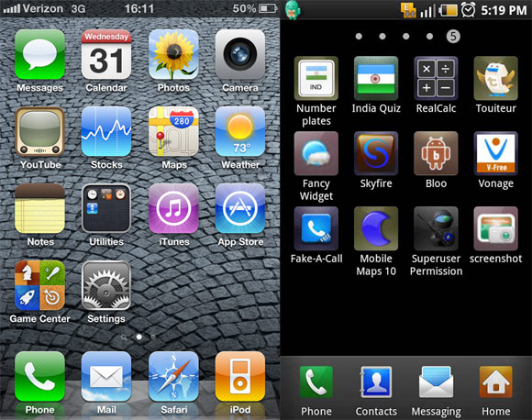Tap the page 5 indicator
Viewport: 532px width, 420px height.
click(453, 37)
